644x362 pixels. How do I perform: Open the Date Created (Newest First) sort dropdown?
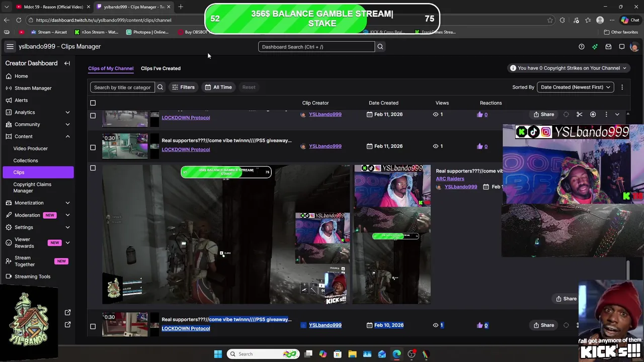[x=575, y=87]
